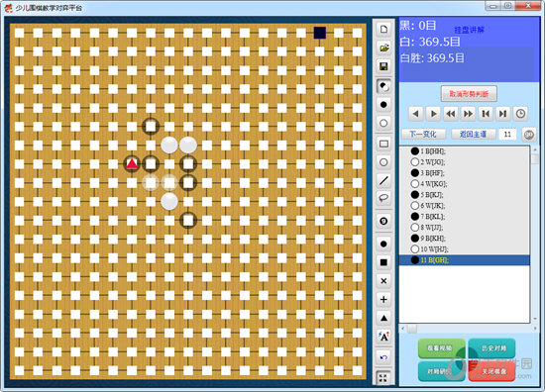545x392 pixels.
Task: Click the move list horizontal scrollbar thumb
Action: click(412, 328)
